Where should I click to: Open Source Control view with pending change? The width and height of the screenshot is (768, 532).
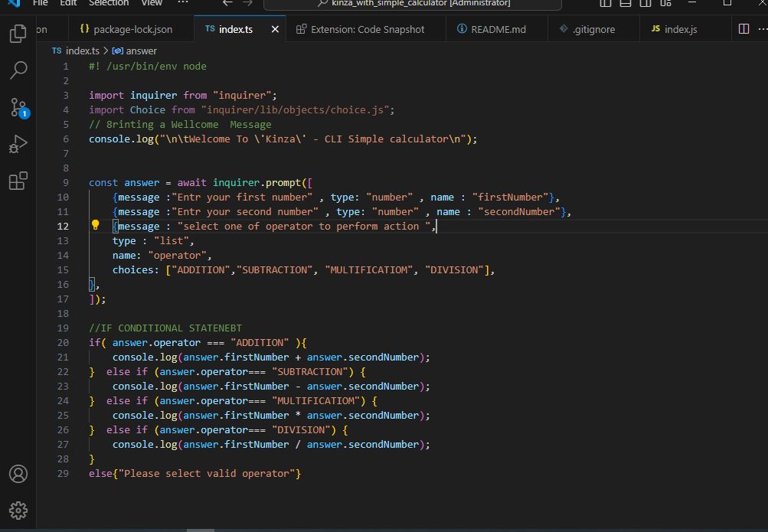(18, 107)
